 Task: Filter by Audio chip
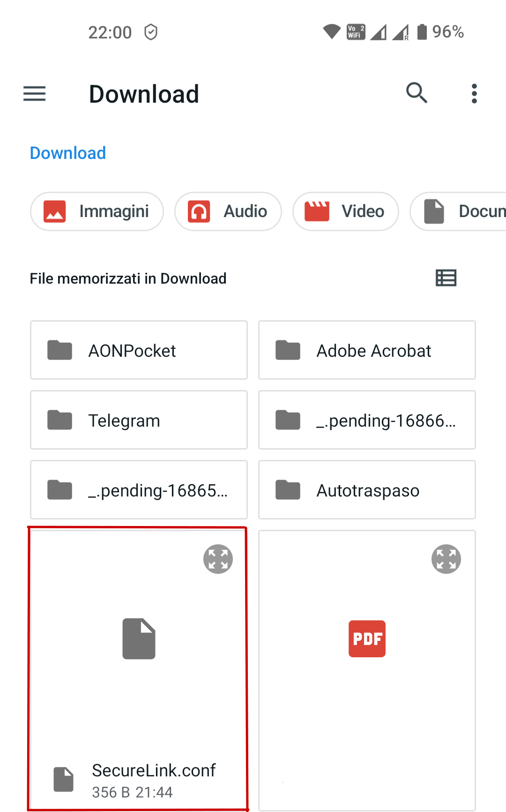pyautogui.click(x=228, y=211)
